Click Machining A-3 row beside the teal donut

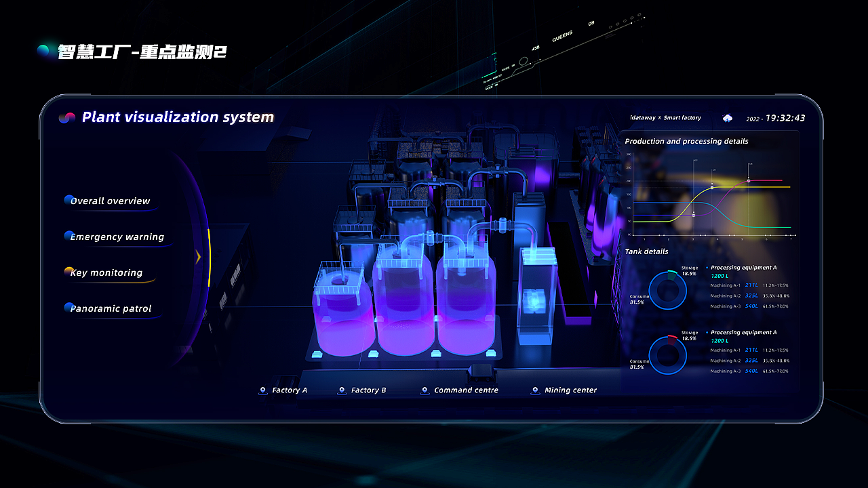tap(749, 306)
